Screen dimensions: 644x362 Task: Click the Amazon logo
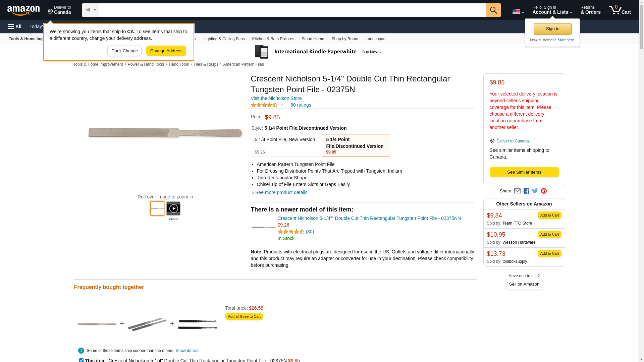click(x=23, y=10)
